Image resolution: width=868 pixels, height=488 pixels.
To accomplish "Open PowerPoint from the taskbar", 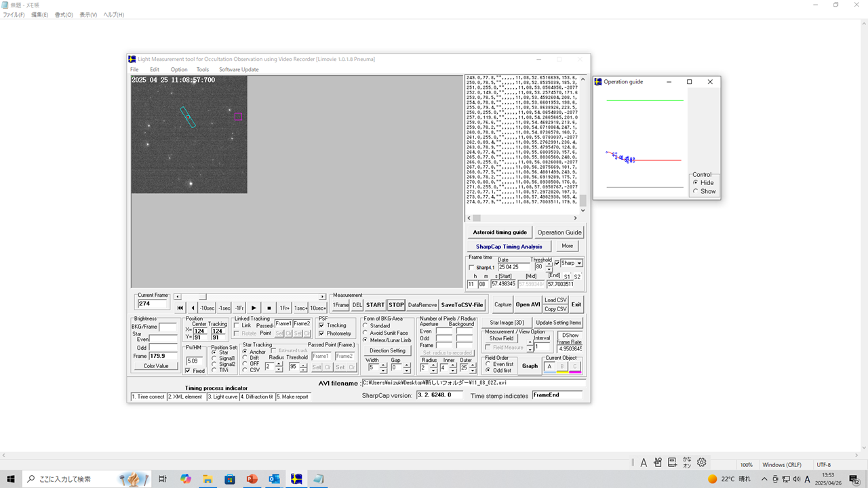I will click(x=252, y=479).
